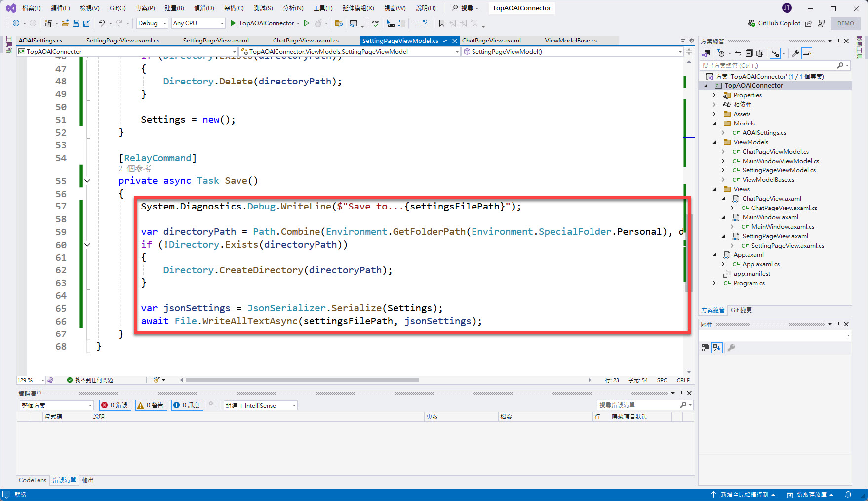The image size is (868, 501).
Task: Click the 找不到任何問題 status indicator
Action: tap(90, 380)
